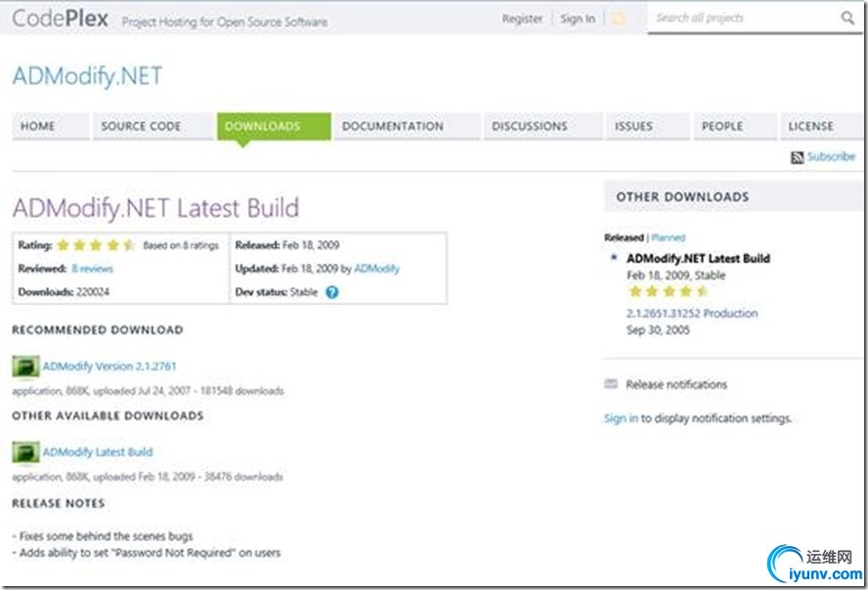The width and height of the screenshot is (868, 590).
Task: Click the rating stars in Other Downloads
Action: point(668,291)
